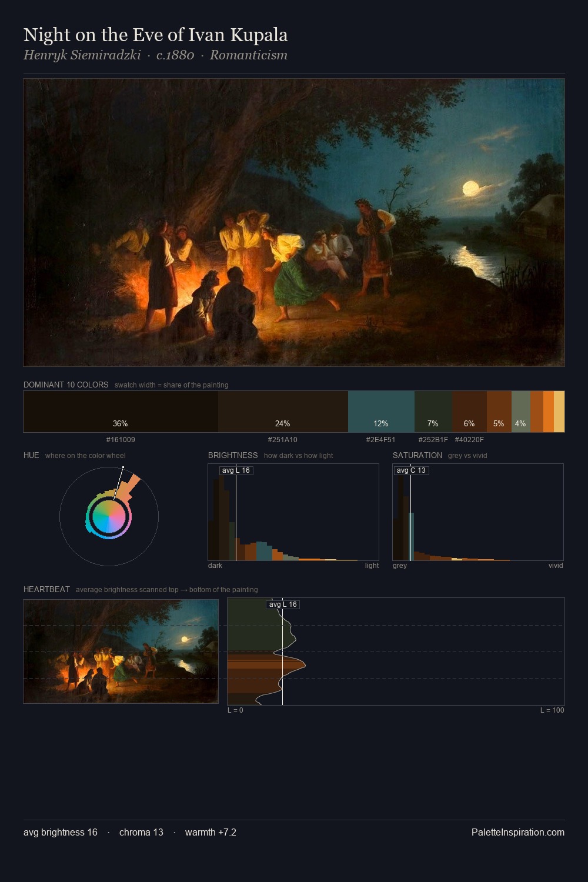Screen dimensions: 588x882
Task: Select the bright orange palette swatch
Action: point(549,412)
